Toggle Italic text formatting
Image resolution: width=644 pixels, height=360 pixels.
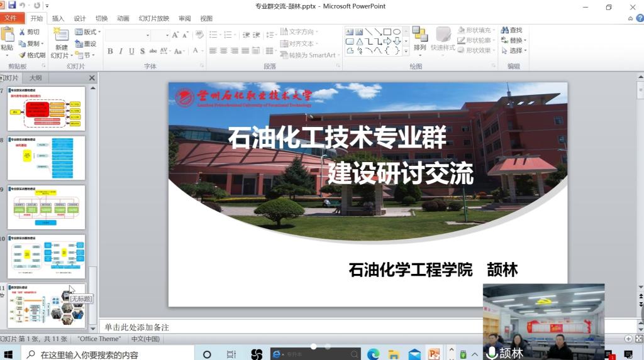click(x=121, y=52)
